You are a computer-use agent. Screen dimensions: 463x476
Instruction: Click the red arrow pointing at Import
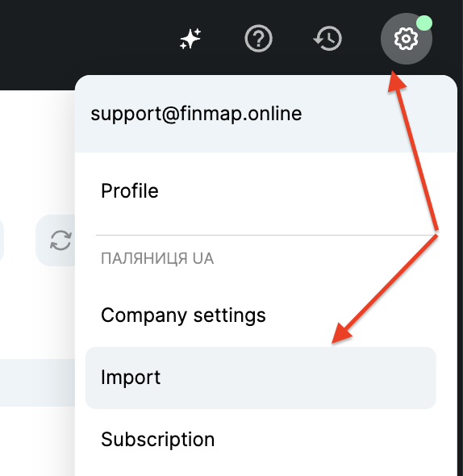point(385,289)
